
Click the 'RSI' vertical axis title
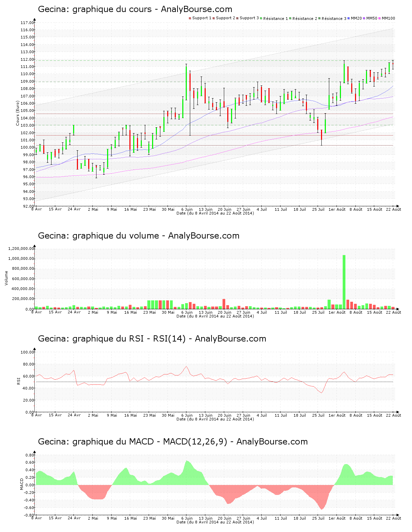pyautogui.click(x=19, y=381)
